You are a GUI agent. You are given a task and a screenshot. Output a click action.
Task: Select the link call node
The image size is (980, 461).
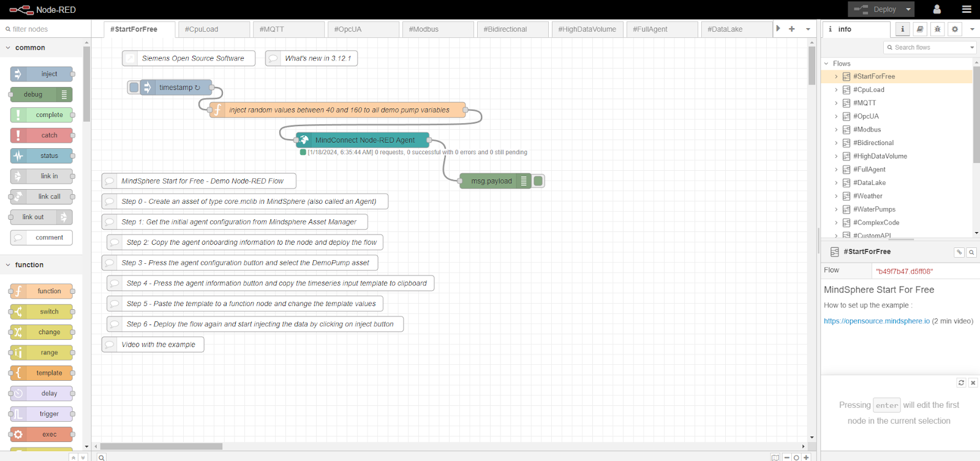pos(42,197)
